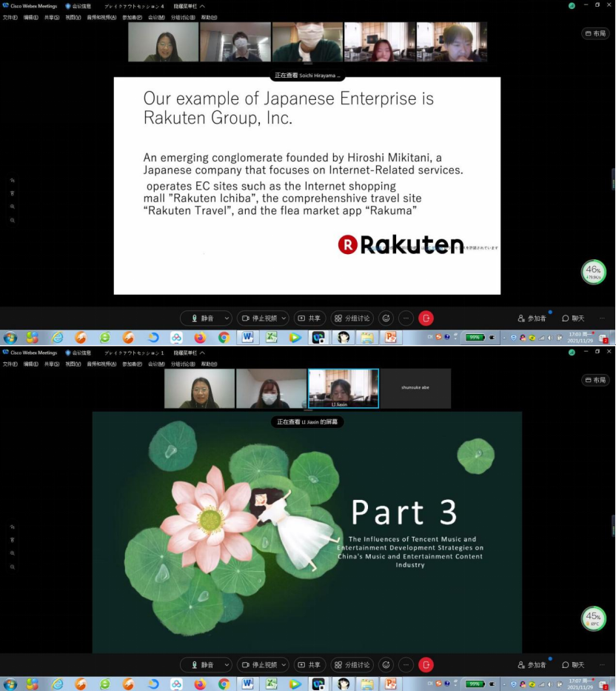Open Word from the upper taskbar
616x691 pixels.
(x=247, y=338)
